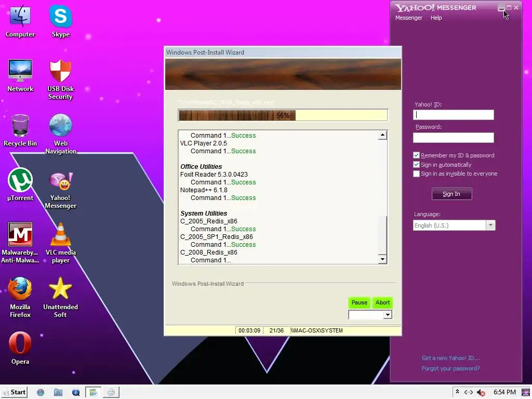Click Get a new Yahoo! ID link
The image size is (532, 399).
tap(450, 358)
